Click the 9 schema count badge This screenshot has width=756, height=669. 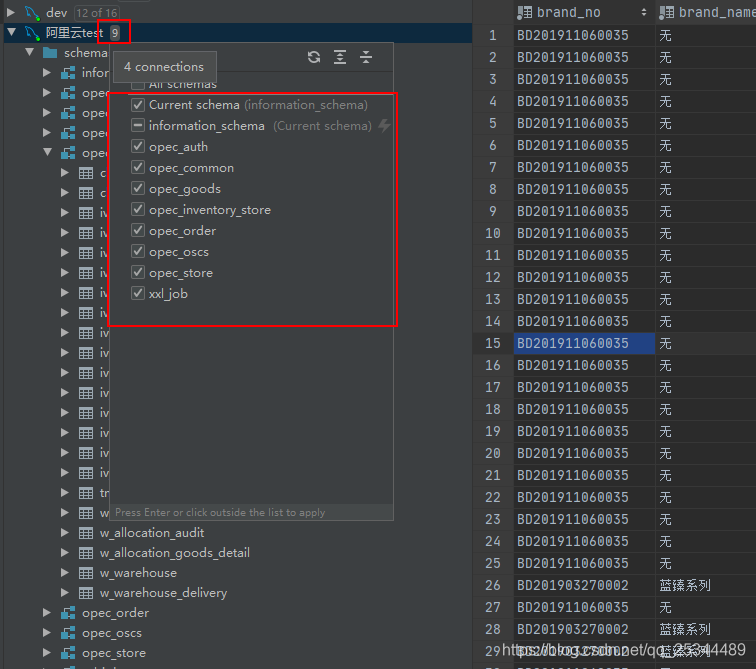click(x=115, y=33)
